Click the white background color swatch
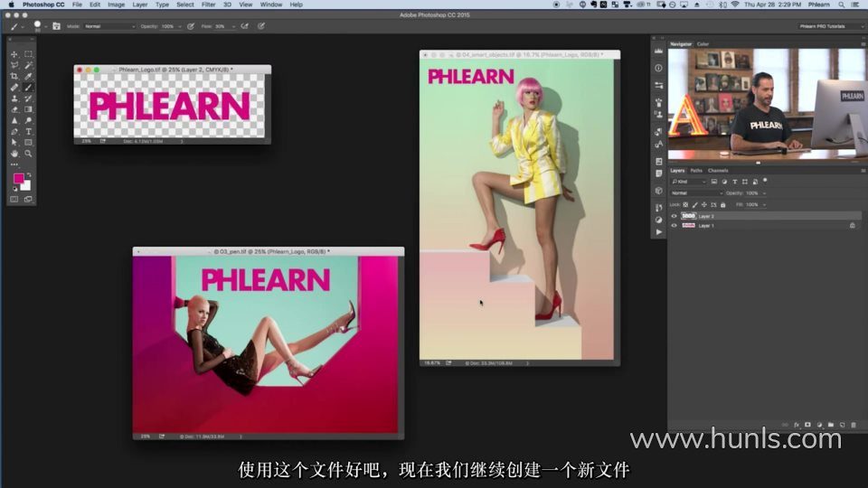 point(26,186)
